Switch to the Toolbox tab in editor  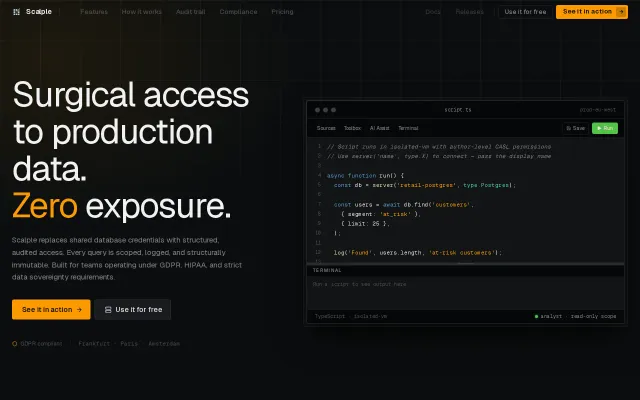click(352, 128)
